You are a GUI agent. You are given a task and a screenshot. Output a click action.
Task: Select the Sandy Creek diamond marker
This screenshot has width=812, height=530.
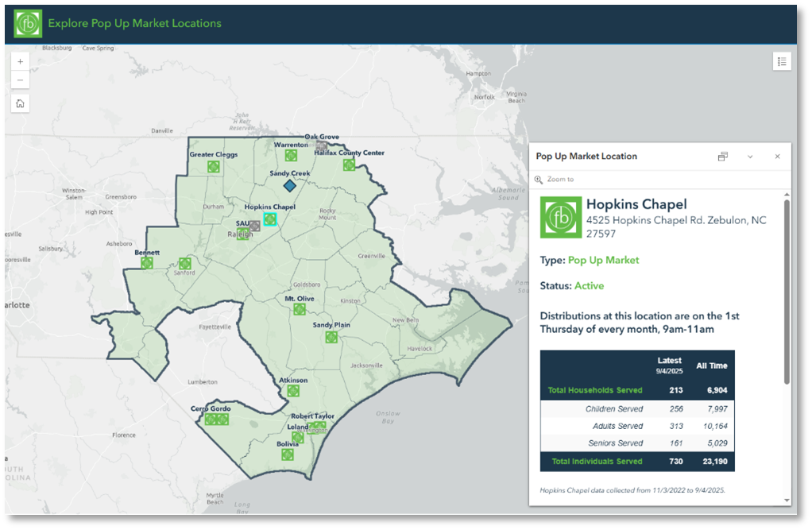(x=289, y=185)
